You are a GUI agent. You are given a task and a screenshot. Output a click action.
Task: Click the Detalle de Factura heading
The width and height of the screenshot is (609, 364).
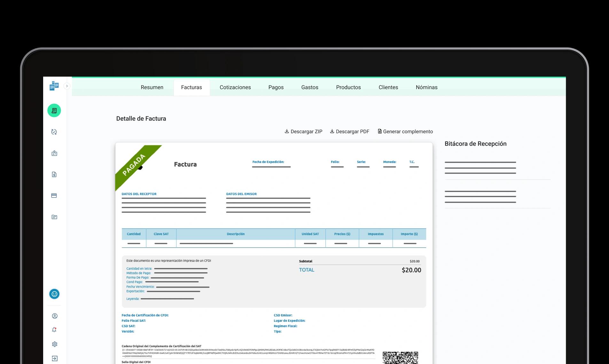141,119
